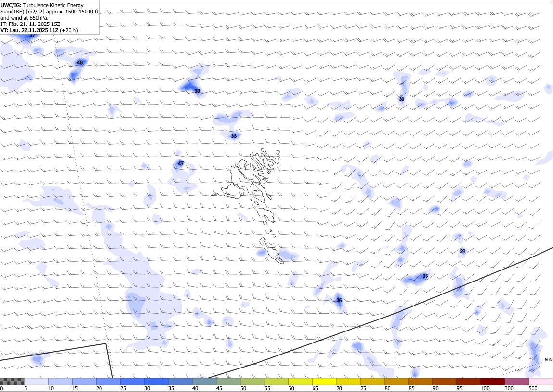Click the legend swatch between 45 and 50

pyautogui.click(x=228, y=381)
